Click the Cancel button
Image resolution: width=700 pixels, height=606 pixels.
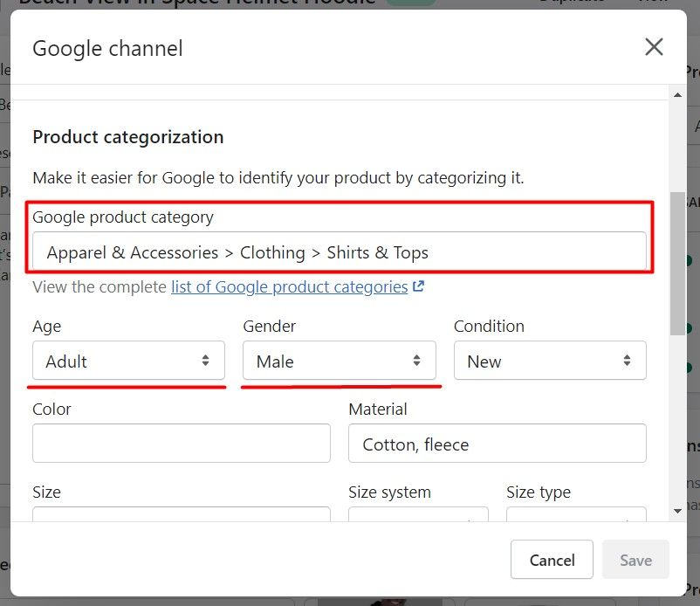coord(552,560)
